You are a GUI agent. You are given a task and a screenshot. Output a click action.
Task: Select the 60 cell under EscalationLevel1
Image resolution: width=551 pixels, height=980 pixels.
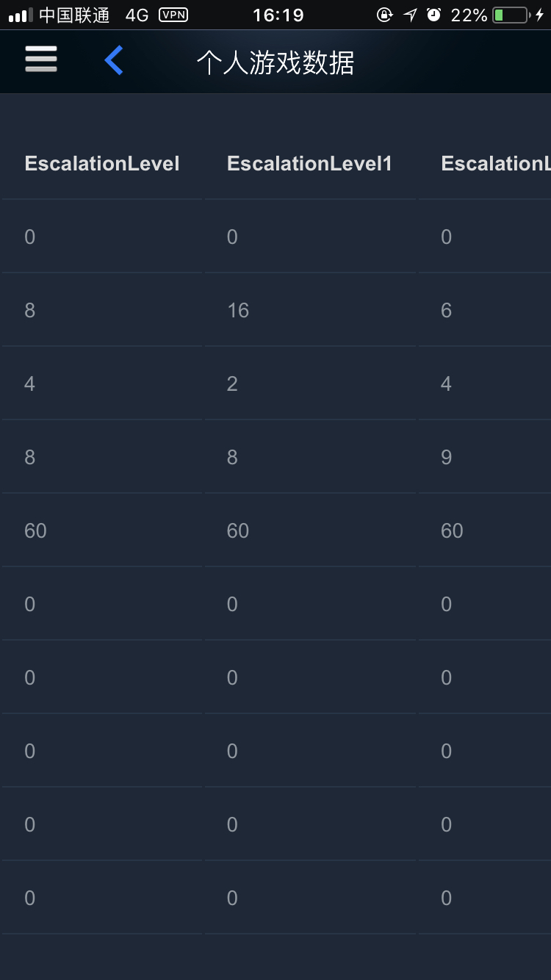[310, 530]
